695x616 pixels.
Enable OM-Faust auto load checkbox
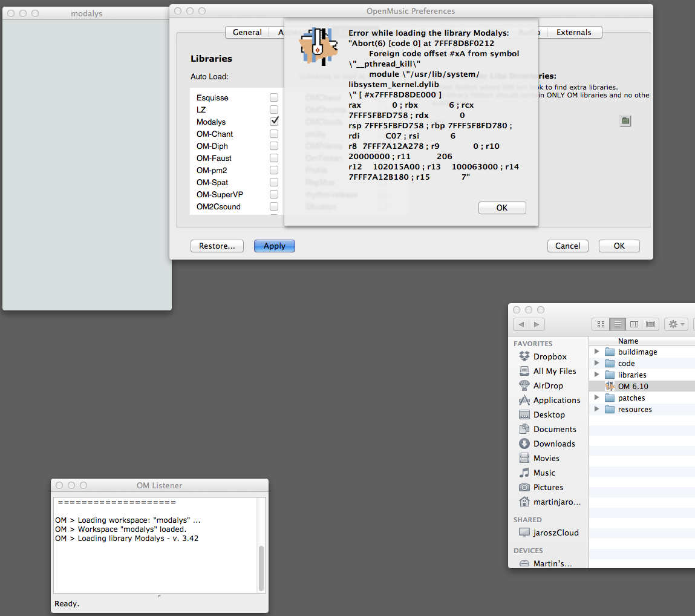click(274, 158)
